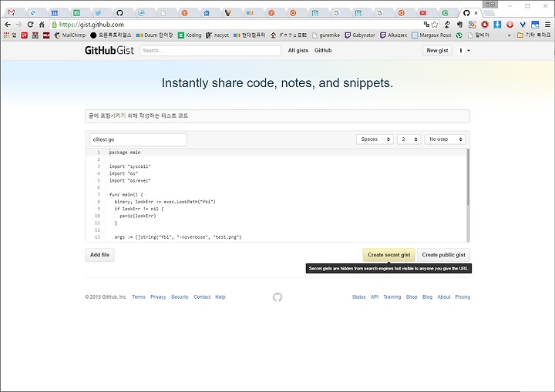Open the GitHub header link
Viewport: 555px width, 392px height.
coord(323,50)
